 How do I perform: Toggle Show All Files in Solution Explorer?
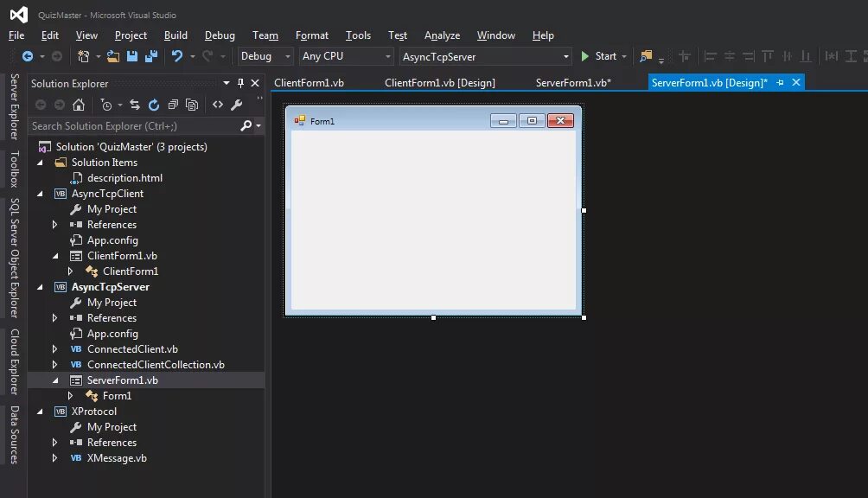(x=192, y=105)
